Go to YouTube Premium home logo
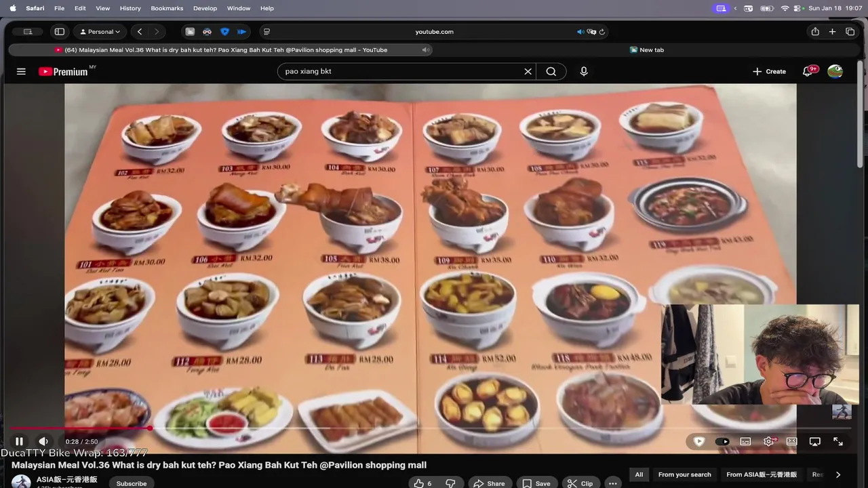Screen dimensions: 868x488 (63, 71)
